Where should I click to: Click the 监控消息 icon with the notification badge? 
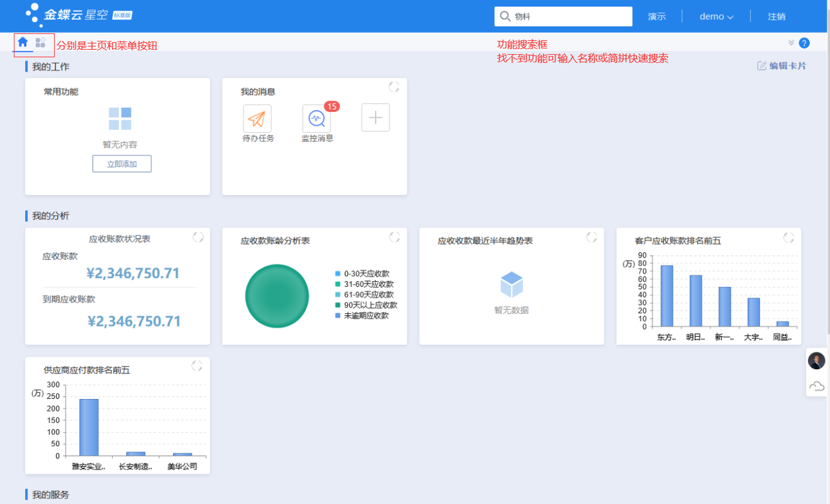coord(316,119)
